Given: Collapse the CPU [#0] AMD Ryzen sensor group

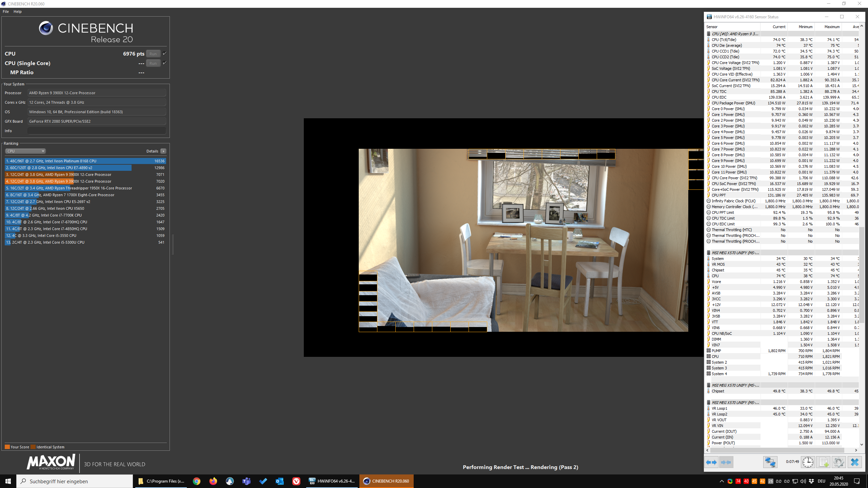Looking at the screenshot, I should [709, 34].
